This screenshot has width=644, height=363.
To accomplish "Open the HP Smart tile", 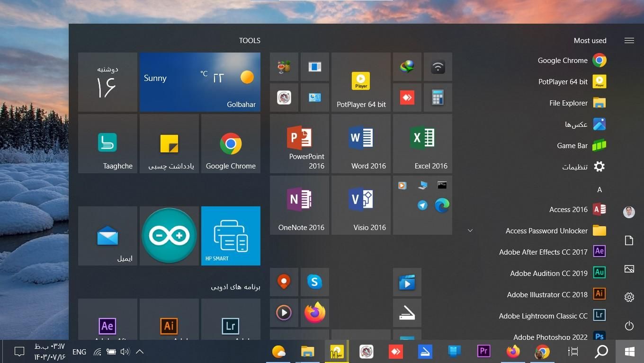I will 231,236.
